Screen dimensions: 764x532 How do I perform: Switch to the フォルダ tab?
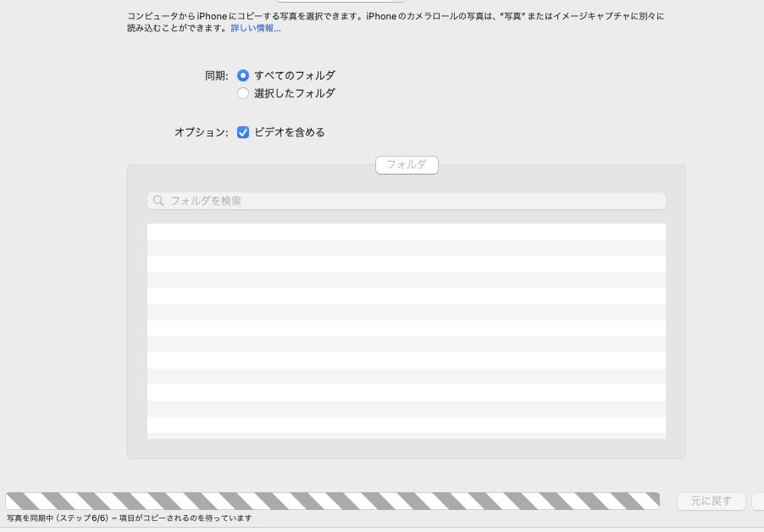(407, 164)
